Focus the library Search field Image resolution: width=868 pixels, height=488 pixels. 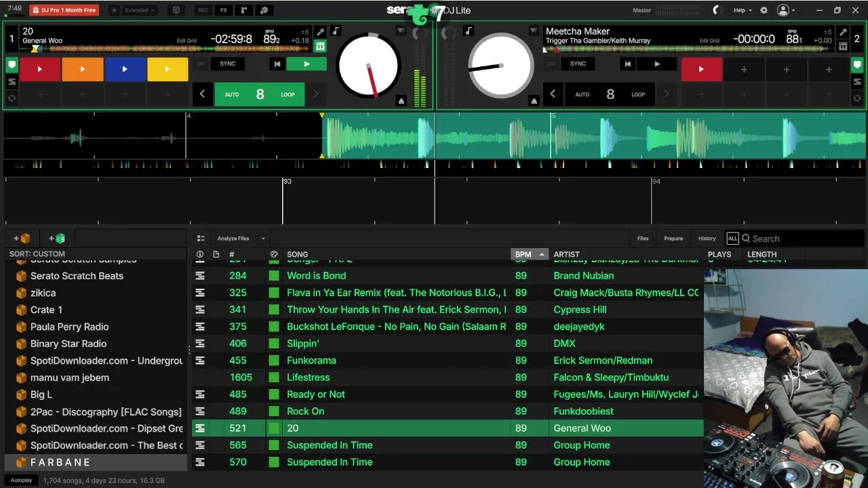pyautogui.click(x=803, y=239)
